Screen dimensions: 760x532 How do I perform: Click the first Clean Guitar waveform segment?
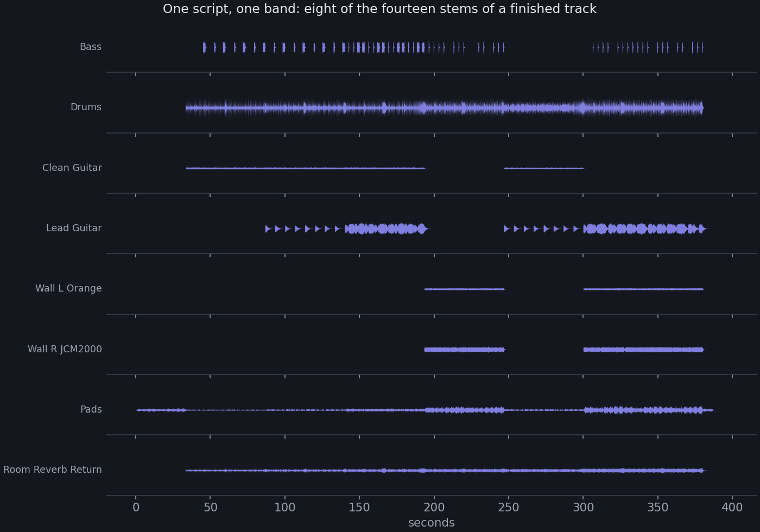pos(305,168)
